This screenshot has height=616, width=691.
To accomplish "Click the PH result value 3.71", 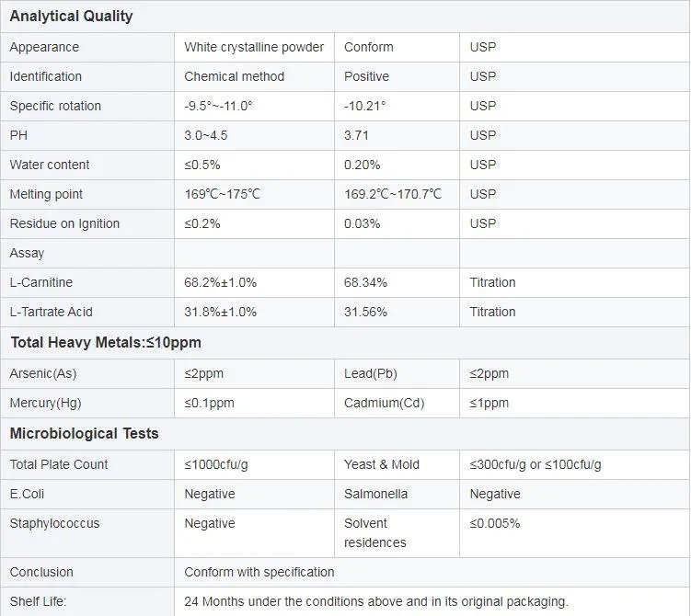I will point(357,135).
